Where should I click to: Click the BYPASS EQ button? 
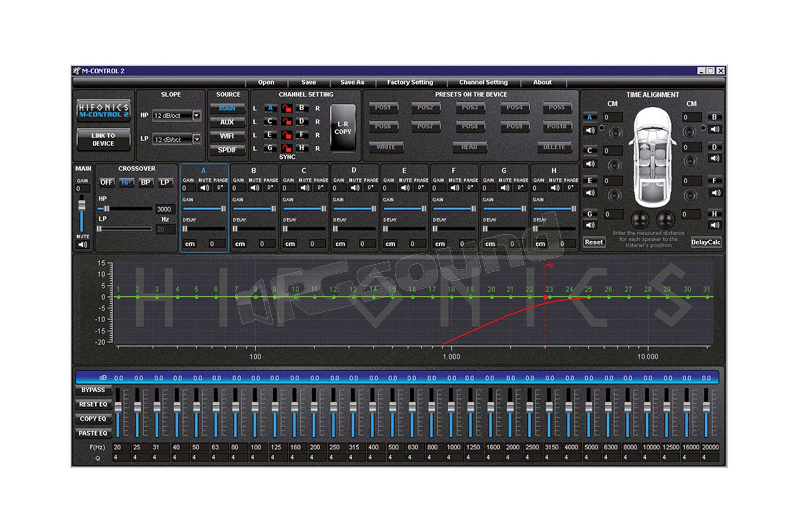pos(93,390)
